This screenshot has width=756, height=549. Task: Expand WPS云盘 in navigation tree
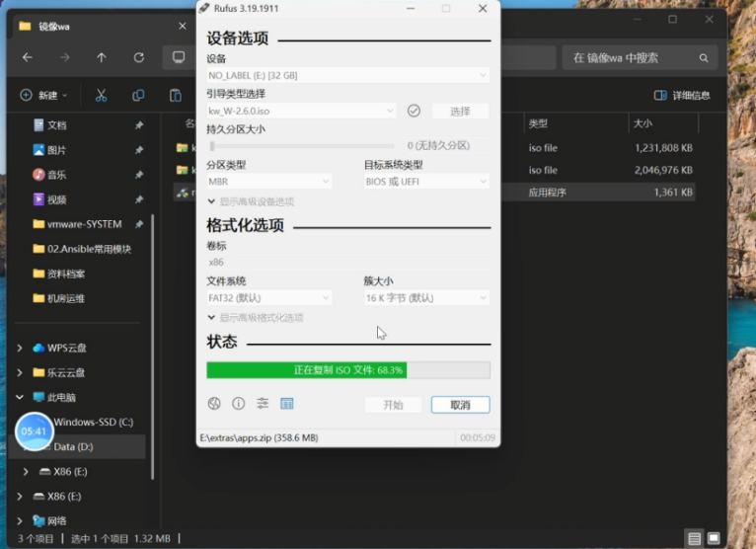(20, 348)
